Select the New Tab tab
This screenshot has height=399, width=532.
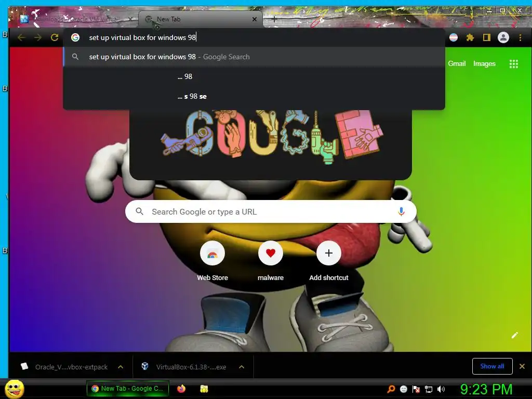tap(200, 19)
